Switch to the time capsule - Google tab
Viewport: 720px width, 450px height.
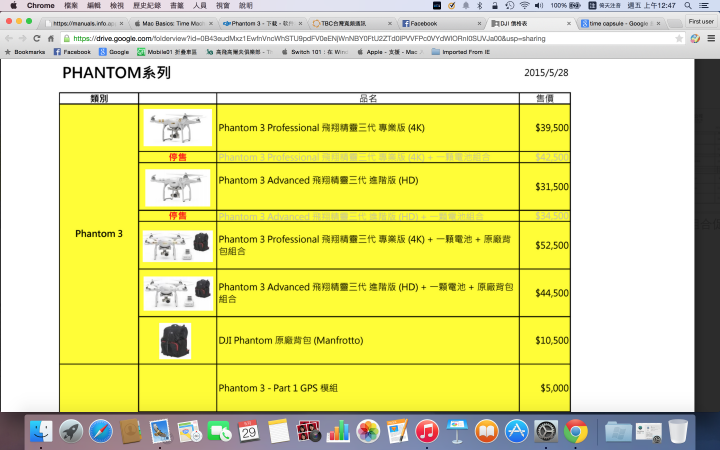pos(619,23)
